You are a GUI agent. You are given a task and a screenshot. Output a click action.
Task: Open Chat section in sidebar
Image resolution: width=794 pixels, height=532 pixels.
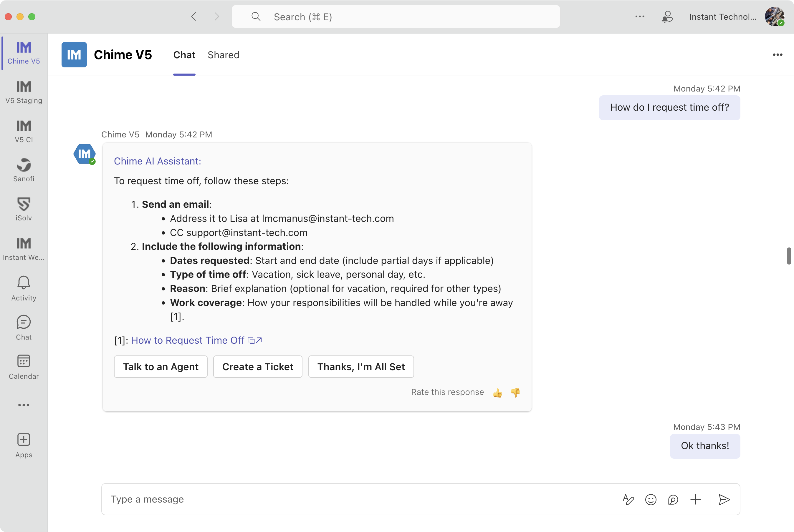tap(24, 327)
